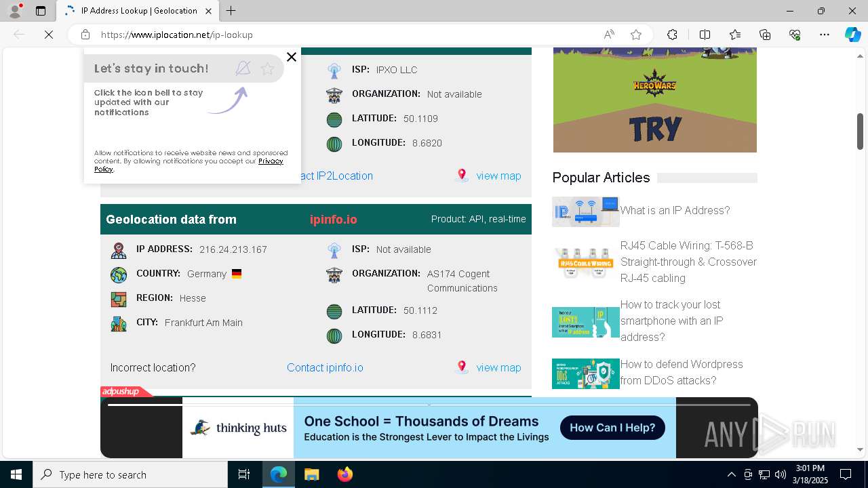Open Wordpress DDoS attacks article
Image resolution: width=868 pixels, height=488 pixels.
682,372
